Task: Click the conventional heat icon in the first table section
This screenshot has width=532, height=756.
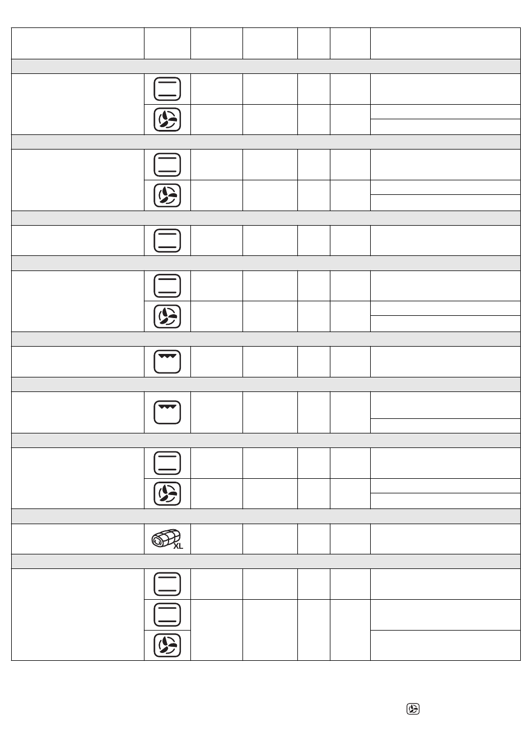Action: (x=167, y=89)
